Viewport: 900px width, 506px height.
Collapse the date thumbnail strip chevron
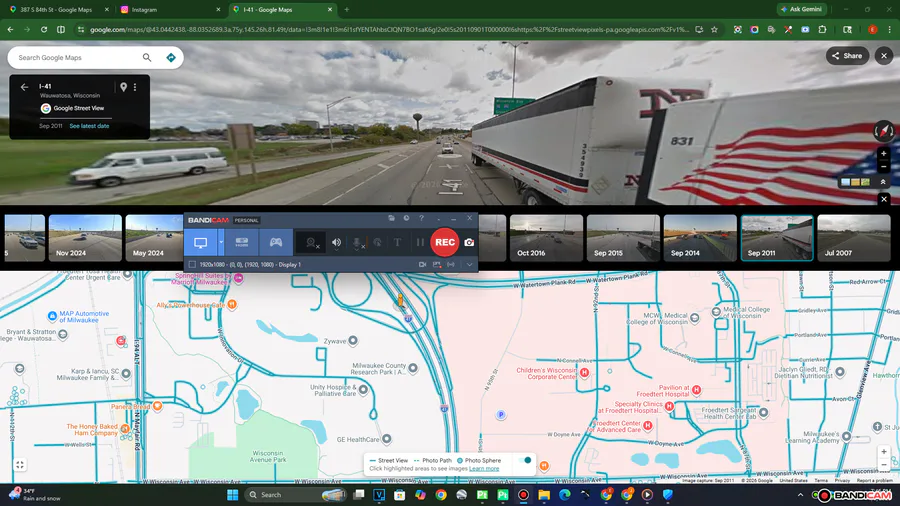pos(883,182)
